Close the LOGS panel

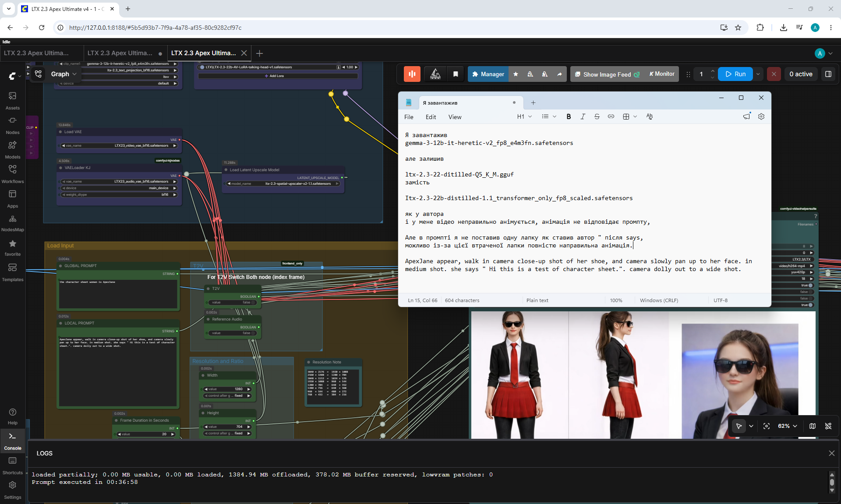pos(831,453)
